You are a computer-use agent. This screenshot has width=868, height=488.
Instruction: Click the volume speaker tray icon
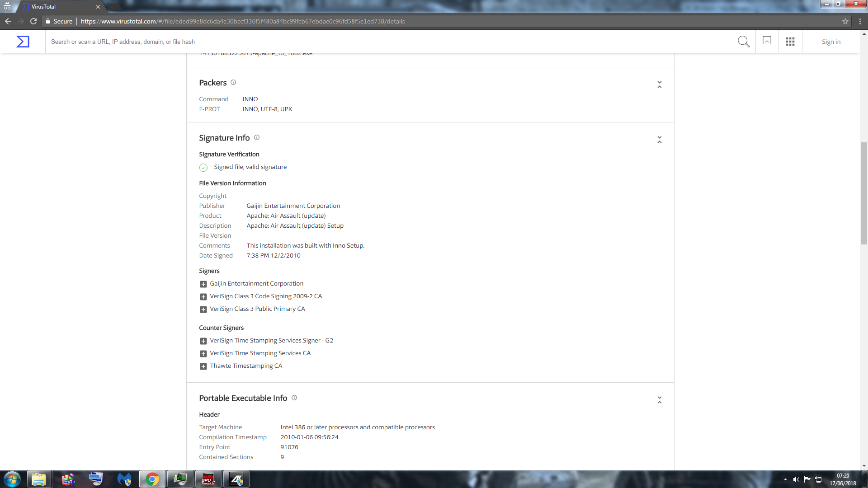(796, 479)
